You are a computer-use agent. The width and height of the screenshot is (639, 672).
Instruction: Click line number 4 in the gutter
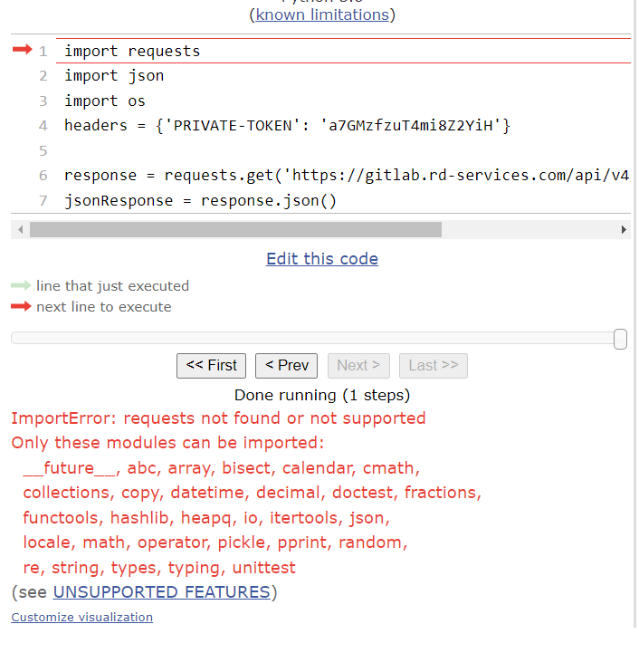click(x=43, y=126)
